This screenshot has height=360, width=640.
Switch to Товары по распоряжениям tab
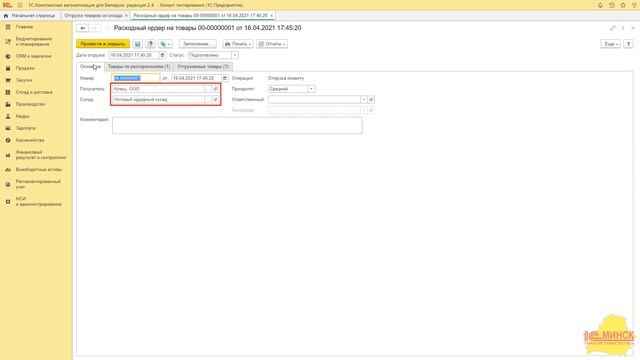[139, 67]
